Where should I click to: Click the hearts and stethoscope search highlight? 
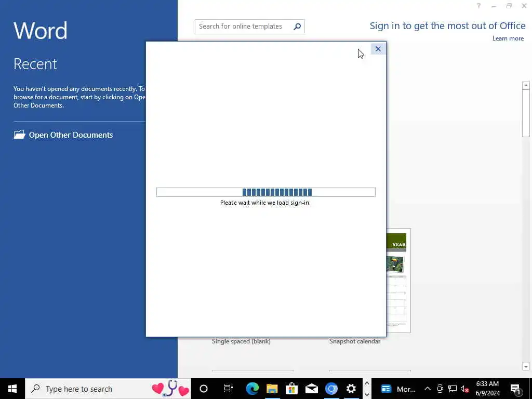170,389
